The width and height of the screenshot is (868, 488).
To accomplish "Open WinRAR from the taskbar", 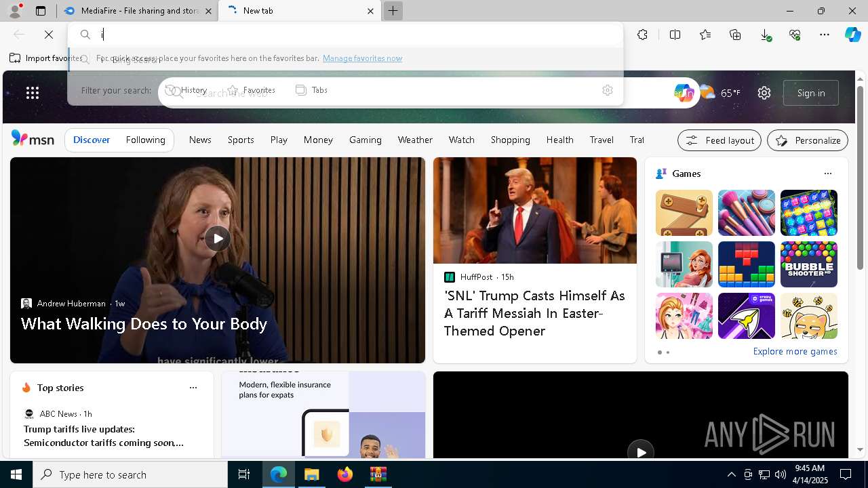I will click(x=378, y=474).
